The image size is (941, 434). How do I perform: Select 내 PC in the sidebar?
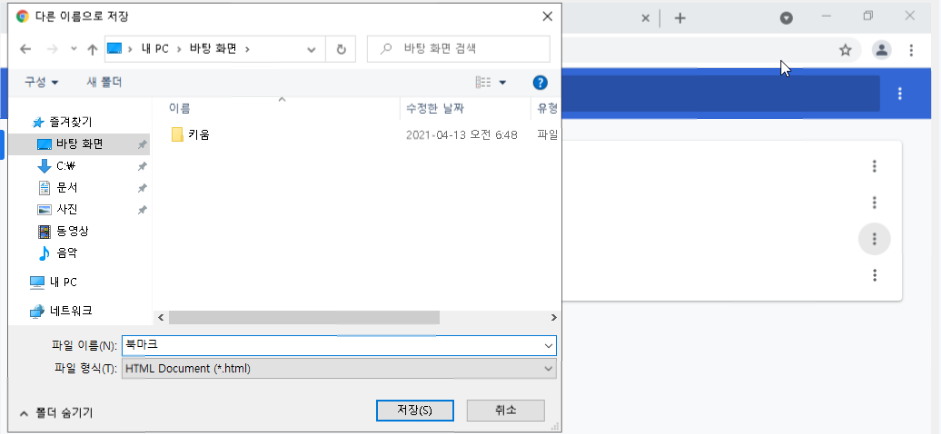click(x=63, y=282)
